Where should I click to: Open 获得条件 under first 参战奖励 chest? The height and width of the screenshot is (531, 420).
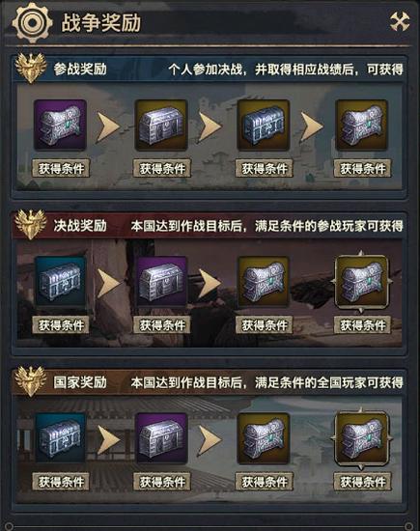[x=61, y=168]
